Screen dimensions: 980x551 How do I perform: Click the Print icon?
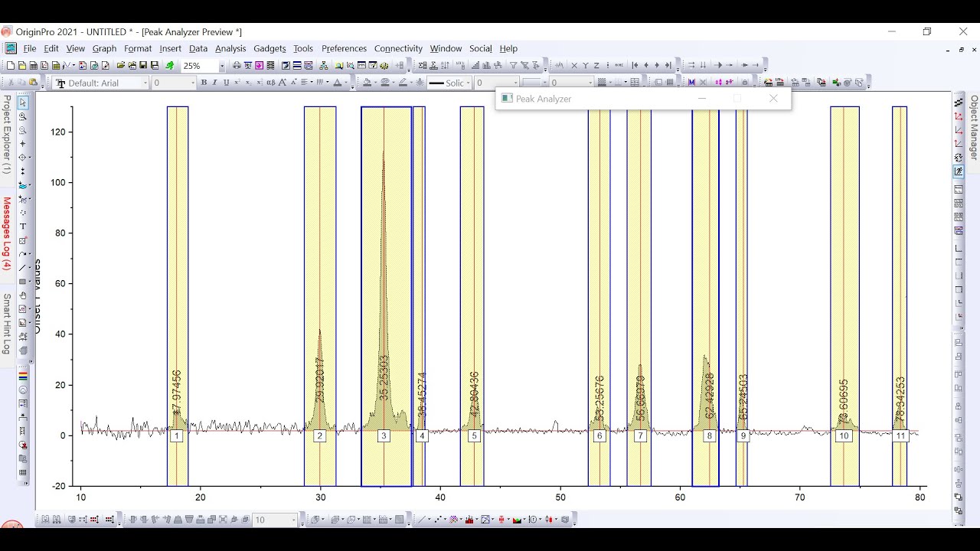click(237, 66)
